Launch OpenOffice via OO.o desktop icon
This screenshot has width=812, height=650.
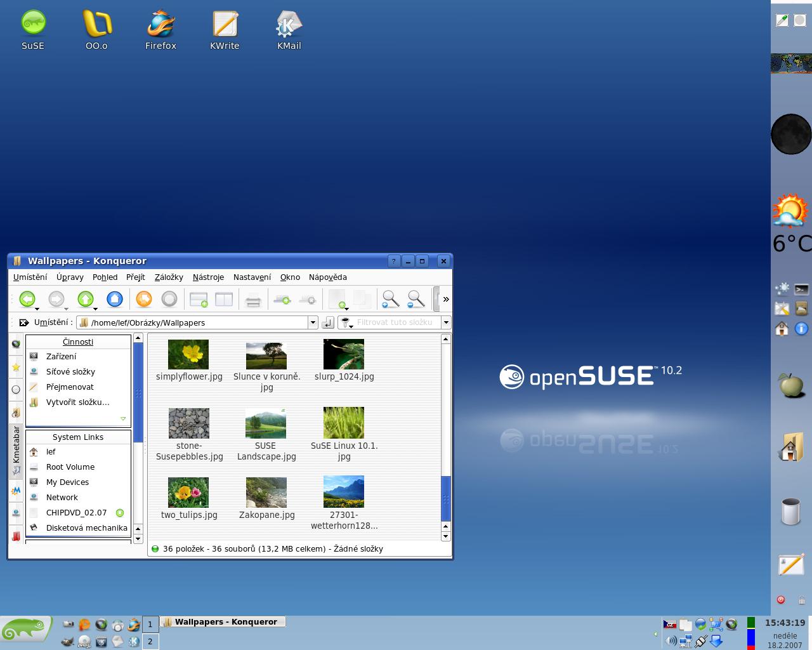pyautogui.click(x=96, y=29)
